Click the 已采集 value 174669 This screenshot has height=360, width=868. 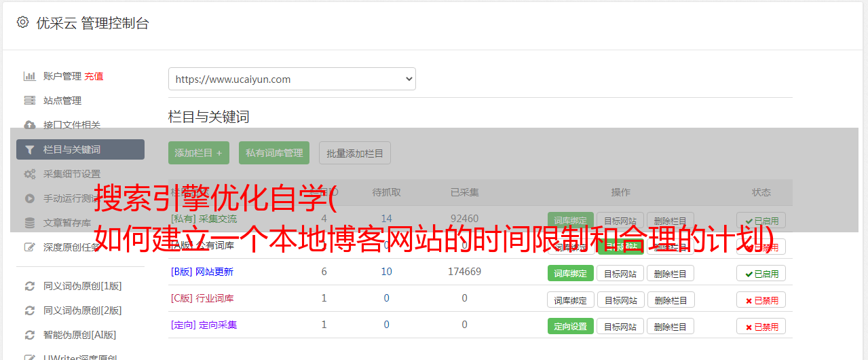pyautogui.click(x=465, y=272)
